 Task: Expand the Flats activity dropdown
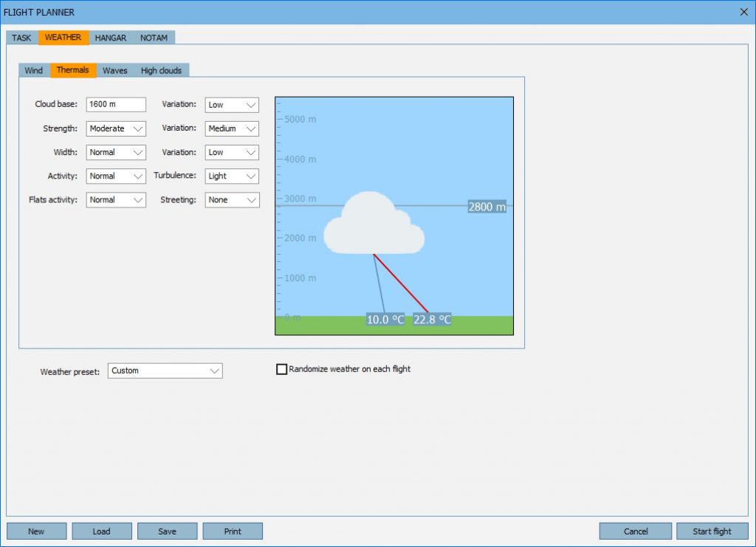(116, 200)
